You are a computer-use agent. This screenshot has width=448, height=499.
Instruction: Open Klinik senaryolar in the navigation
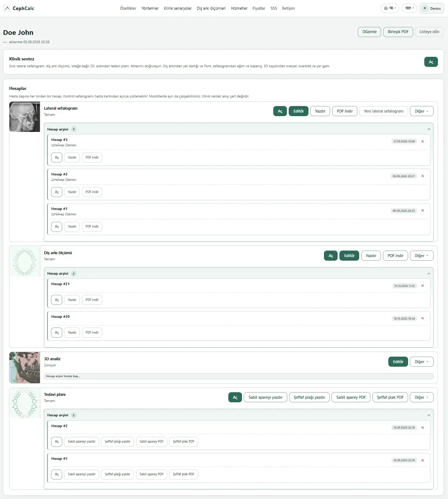pyautogui.click(x=178, y=8)
